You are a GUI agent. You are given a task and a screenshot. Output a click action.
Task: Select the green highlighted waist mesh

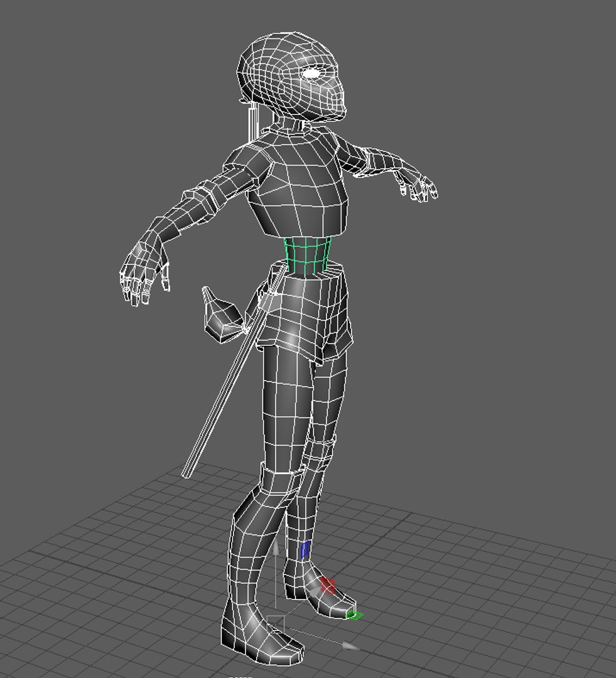(x=308, y=255)
